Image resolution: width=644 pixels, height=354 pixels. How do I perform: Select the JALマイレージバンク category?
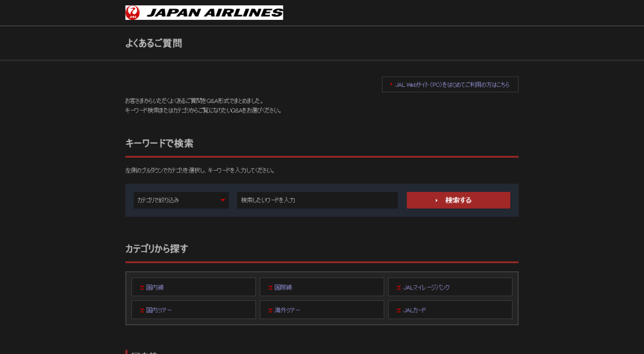pyautogui.click(x=450, y=287)
